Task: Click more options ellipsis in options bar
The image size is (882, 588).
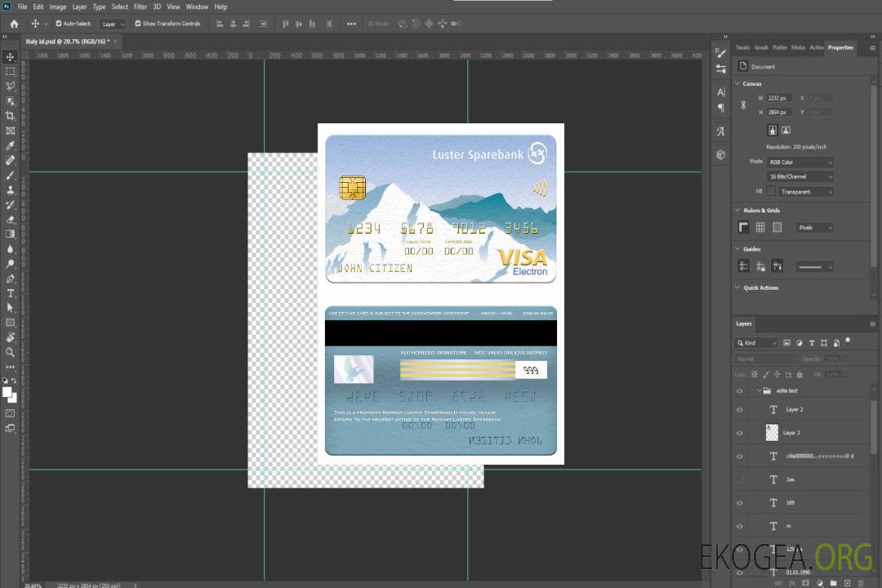Action: point(351,24)
